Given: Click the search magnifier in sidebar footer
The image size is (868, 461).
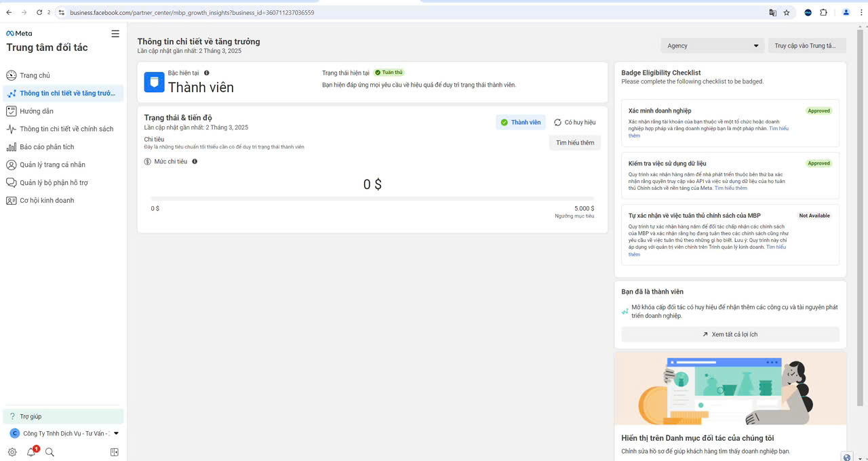Looking at the screenshot, I should 50,452.
